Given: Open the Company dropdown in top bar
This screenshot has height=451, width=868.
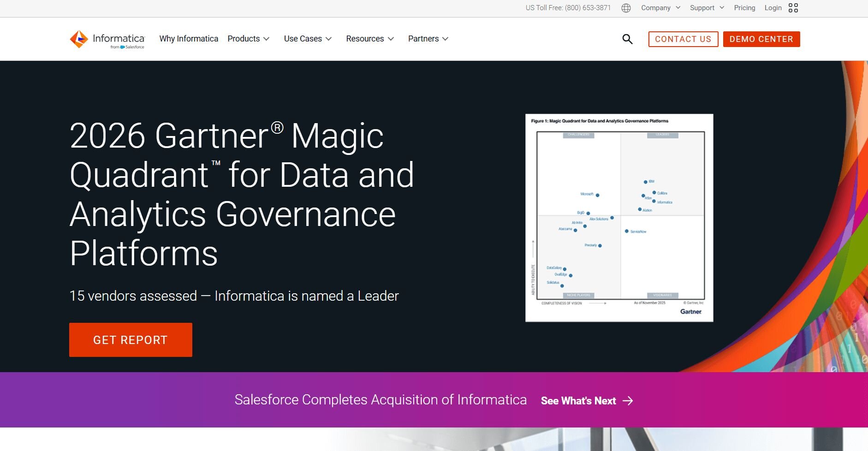Looking at the screenshot, I should point(660,8).
